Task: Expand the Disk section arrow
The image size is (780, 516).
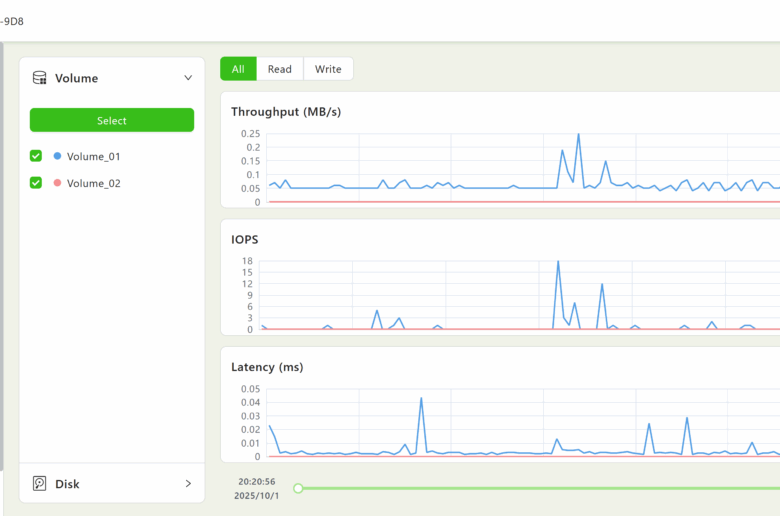Action: 188,484
